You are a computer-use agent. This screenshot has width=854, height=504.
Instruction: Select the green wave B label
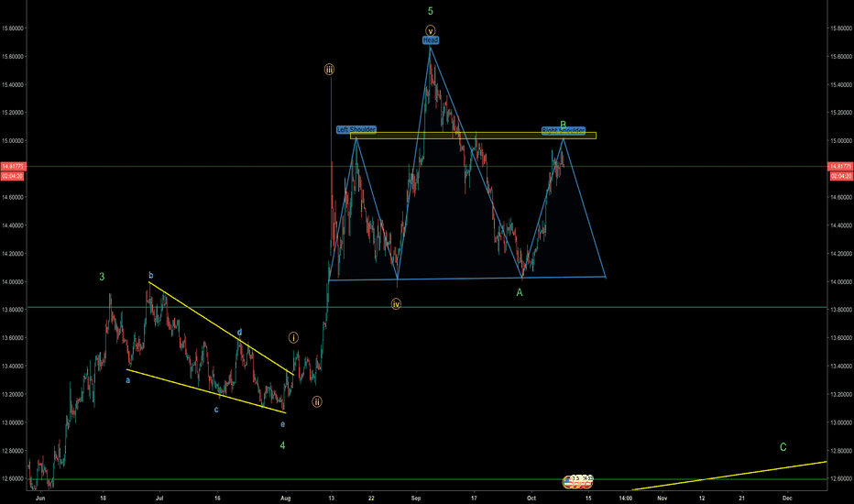pos(564,125)
